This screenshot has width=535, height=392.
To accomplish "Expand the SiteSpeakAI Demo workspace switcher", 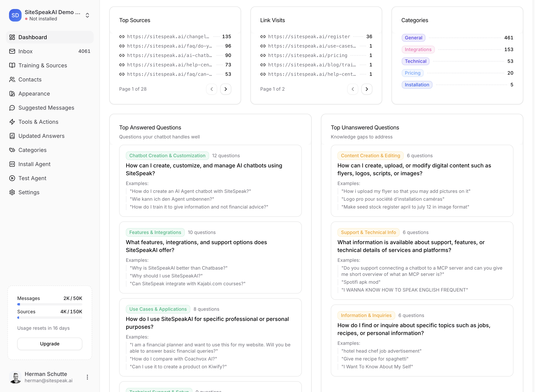I will (x=87, y=15).
